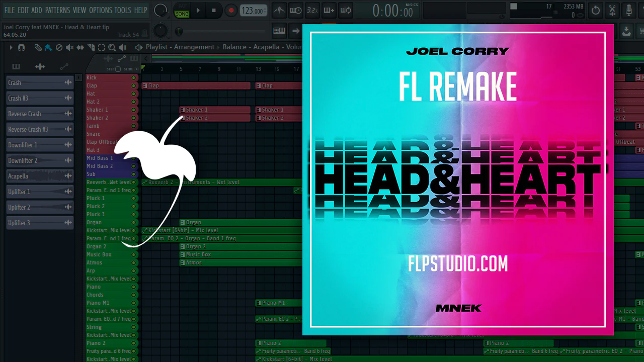The image size is (644, 362).
Task: Open the Organ 2 clip menu
Action: pos(183,246)
